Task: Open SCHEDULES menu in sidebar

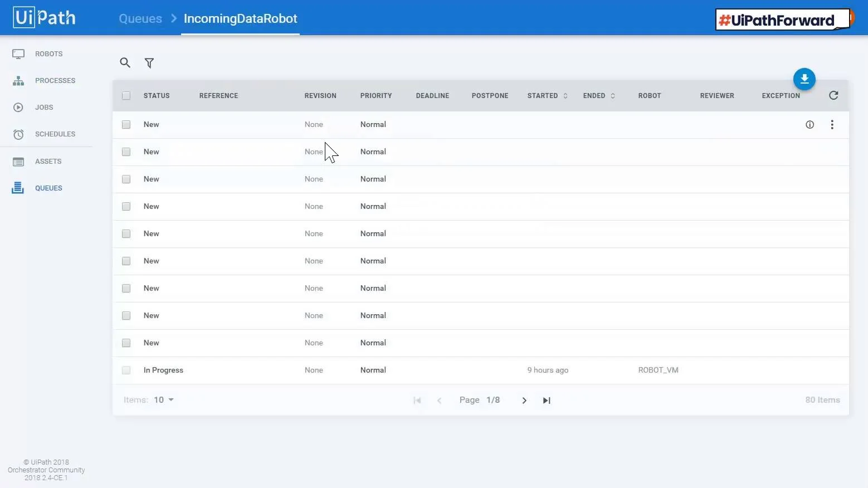Action: 55,134
